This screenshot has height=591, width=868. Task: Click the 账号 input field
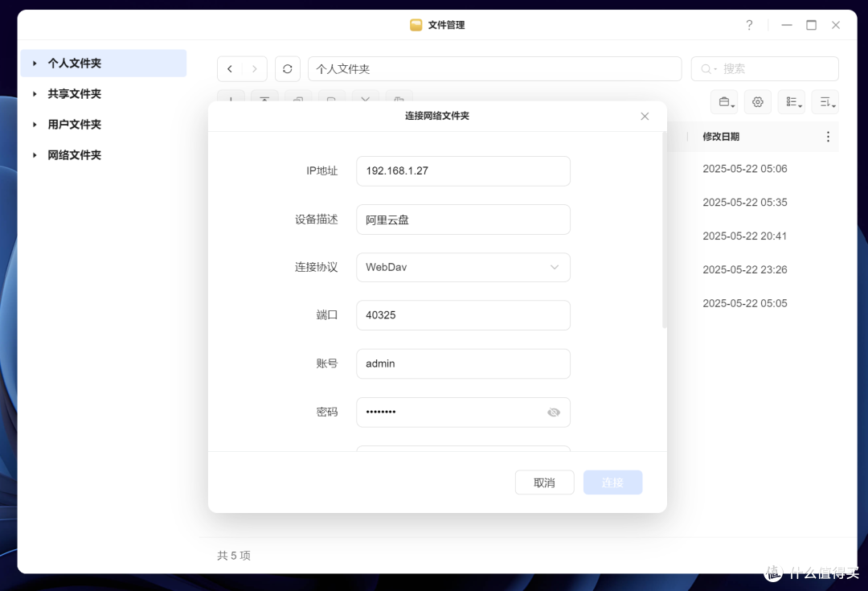point(464,364)
